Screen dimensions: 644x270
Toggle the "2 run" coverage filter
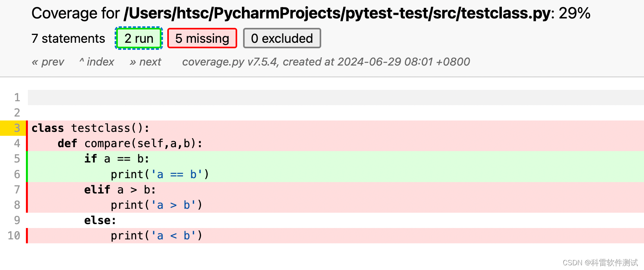(x=138, y=38)
